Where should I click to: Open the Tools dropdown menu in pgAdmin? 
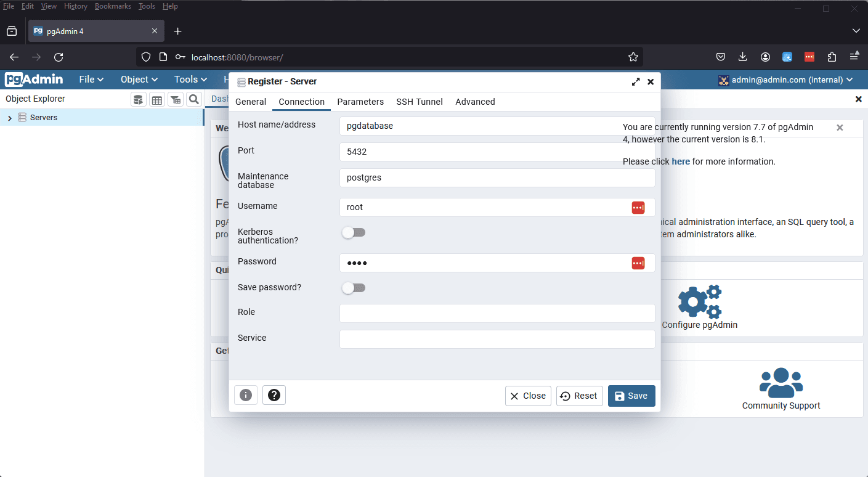tap(190, 79)
